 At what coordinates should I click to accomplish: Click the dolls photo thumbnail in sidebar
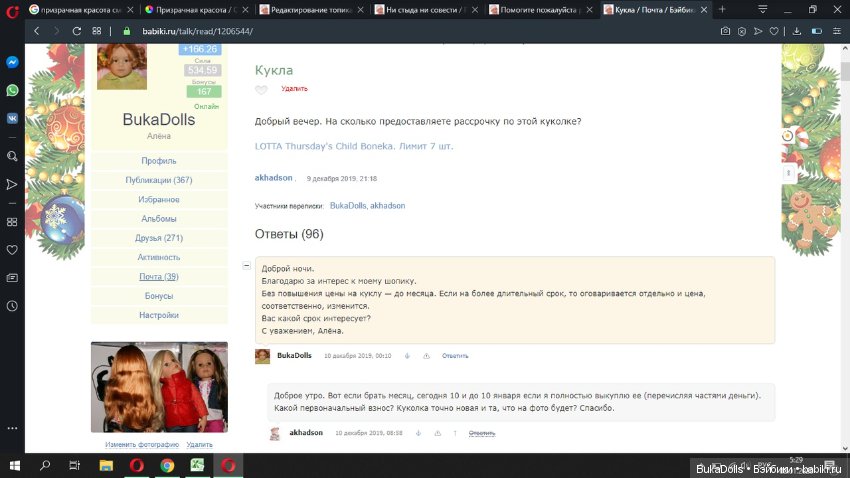[x=159, y=387]
